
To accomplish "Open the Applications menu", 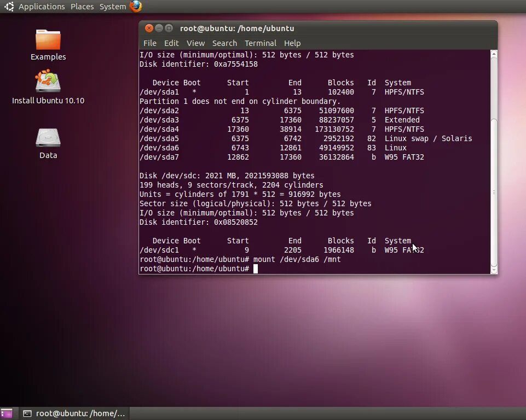I will pyautogui.click(x=42, y=7).
